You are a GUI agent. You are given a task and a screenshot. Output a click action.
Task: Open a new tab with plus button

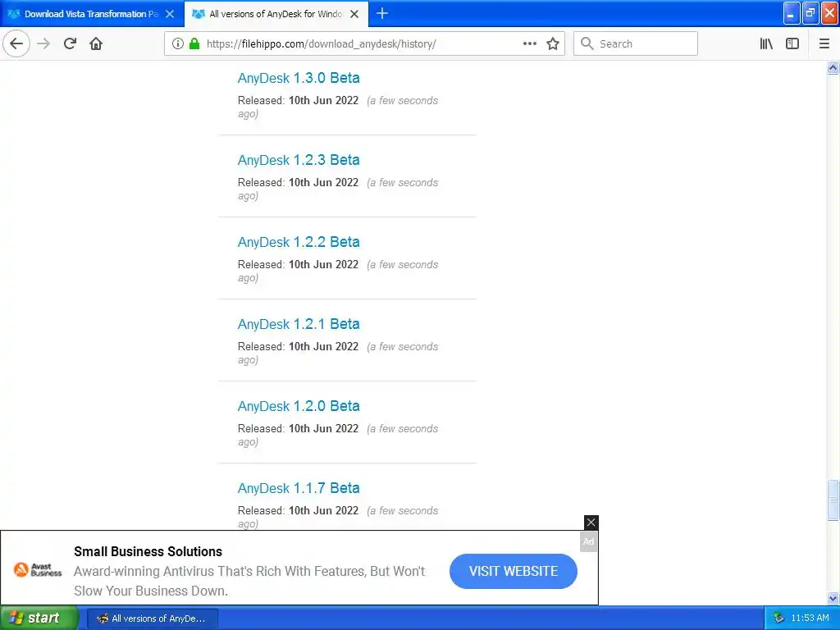tap(382, 13)
